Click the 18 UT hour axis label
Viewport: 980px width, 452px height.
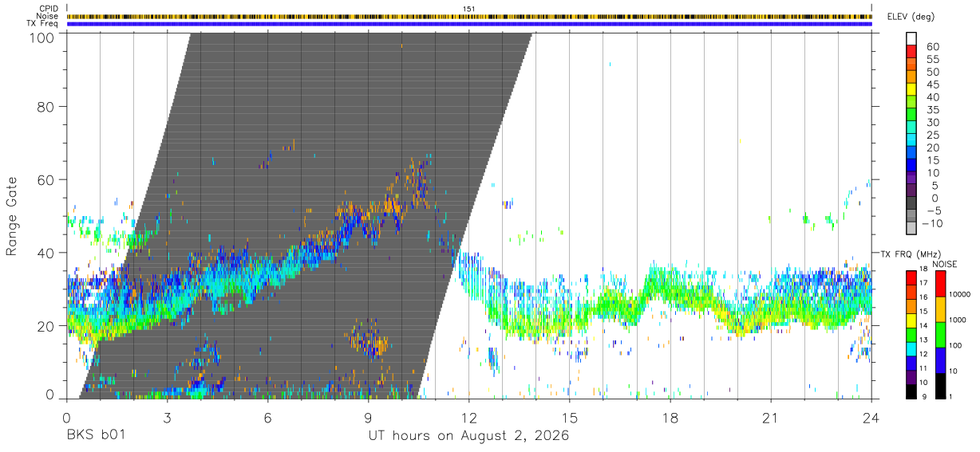[x=670, y=417]
